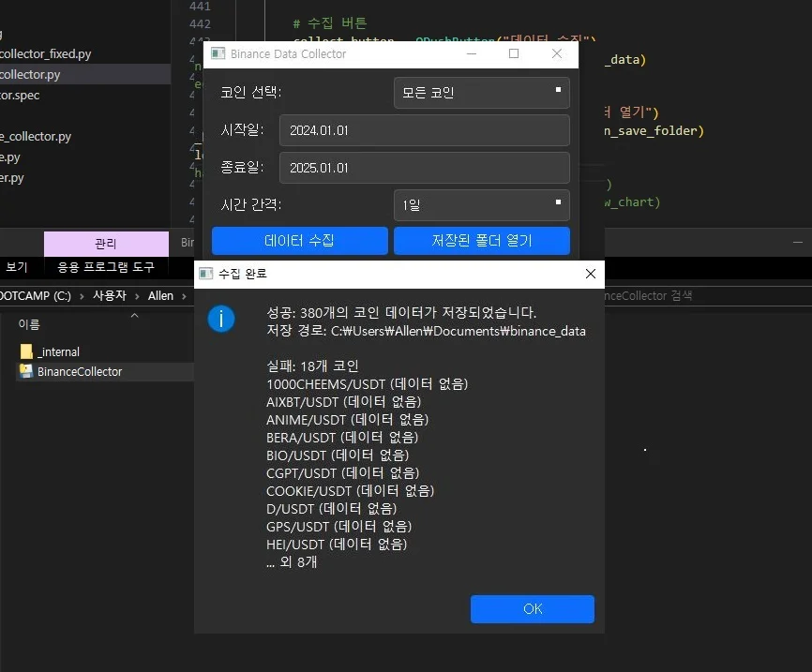812x672 pixels.
Task: Click the '... 외 8개' line
Action: pos(292,562)
